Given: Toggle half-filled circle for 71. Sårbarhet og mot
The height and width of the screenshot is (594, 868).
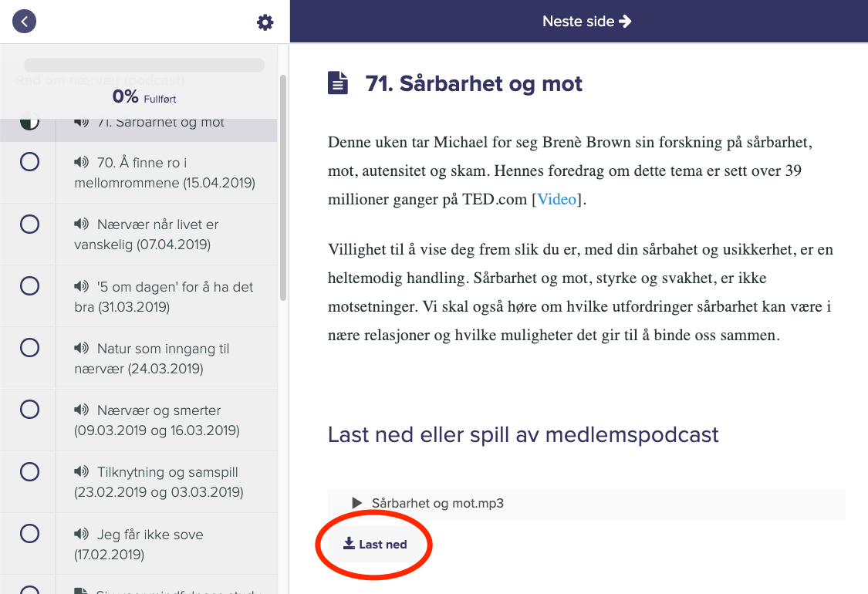Looking at the screenshot, I should pos(29,121).
